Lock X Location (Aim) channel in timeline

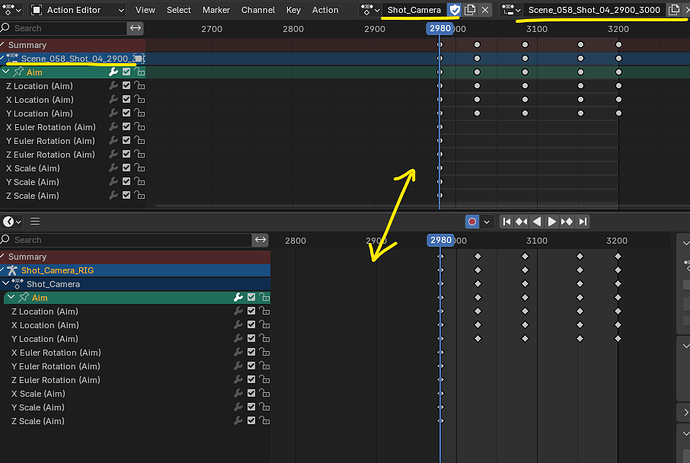tap(264, 325)
